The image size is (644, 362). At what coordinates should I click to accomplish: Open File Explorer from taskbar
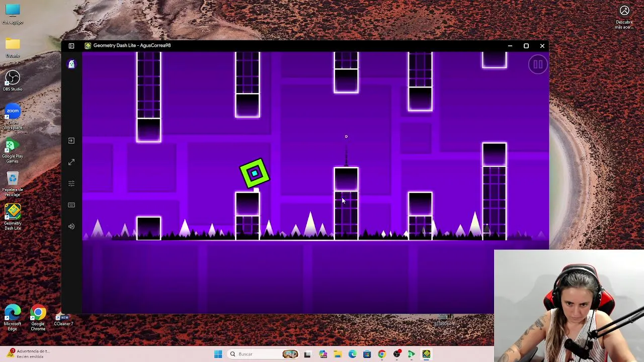point(338,354)
